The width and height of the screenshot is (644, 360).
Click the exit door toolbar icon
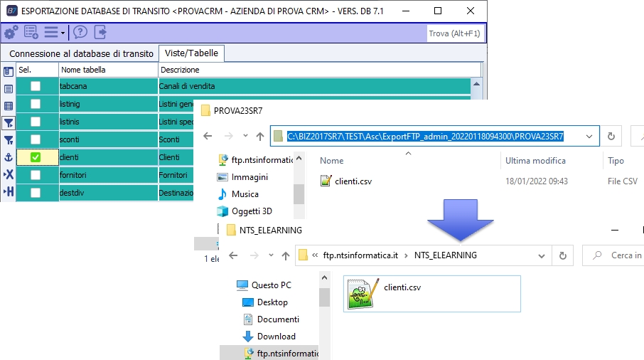coord(100,32)
